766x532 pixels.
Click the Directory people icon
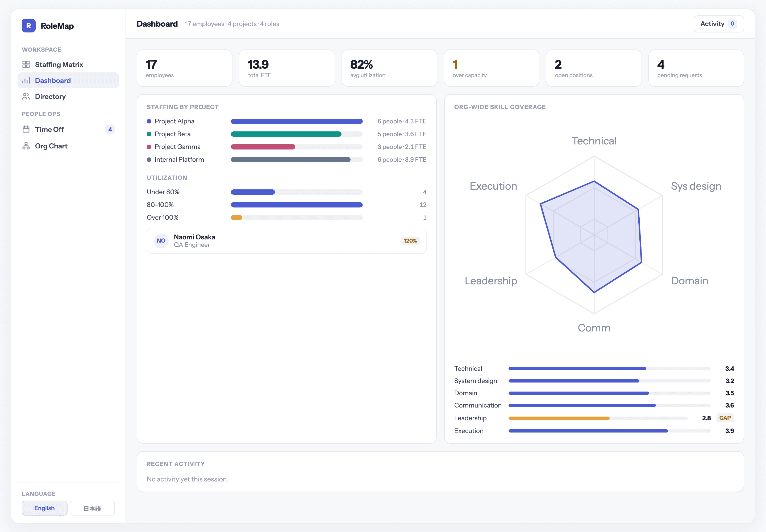point(26,96)
